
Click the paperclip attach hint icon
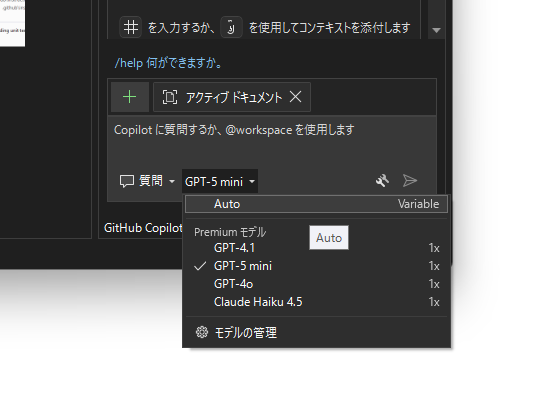(231, 27)
